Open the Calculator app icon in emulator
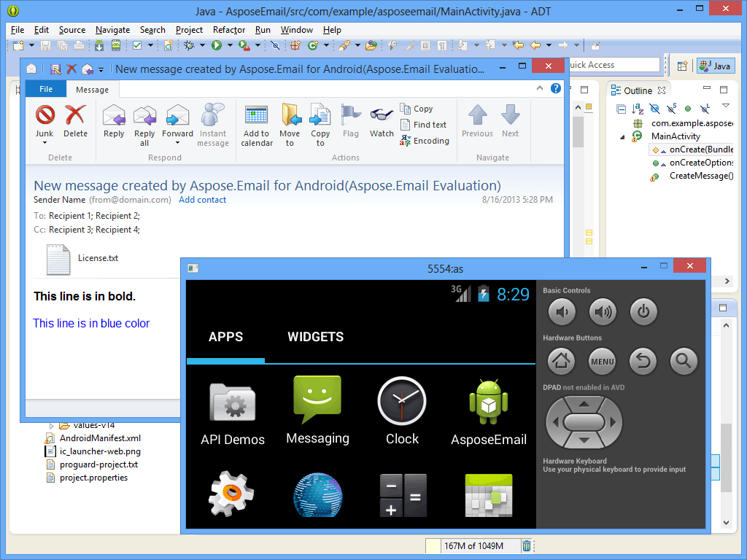747x560 pixels. point(403,495)
